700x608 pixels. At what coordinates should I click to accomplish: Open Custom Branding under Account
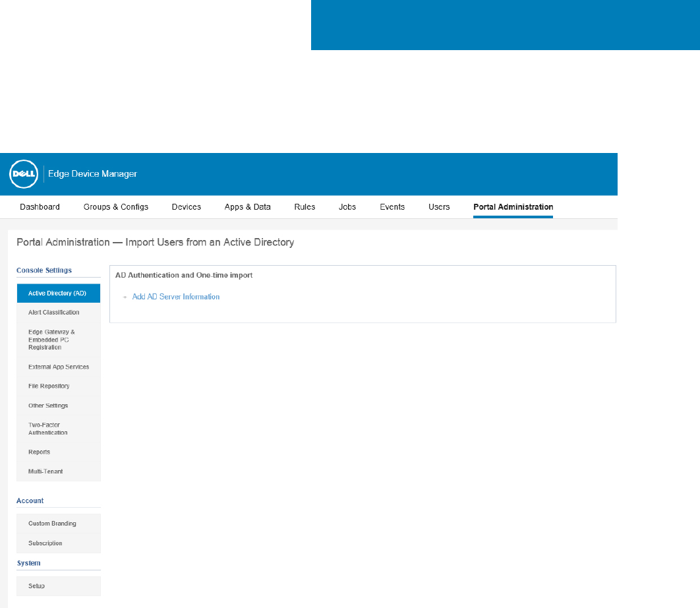[59, 524]
